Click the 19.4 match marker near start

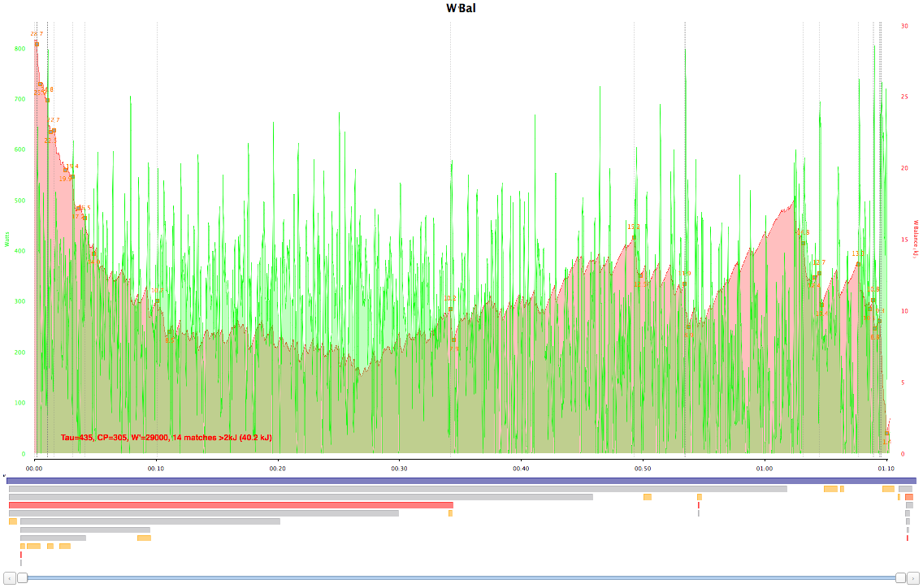click(71, 175)
